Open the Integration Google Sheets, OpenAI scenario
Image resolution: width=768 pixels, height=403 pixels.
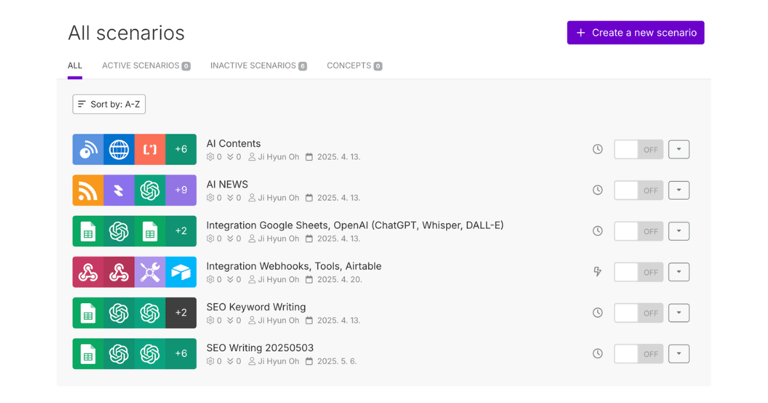[354, 225]
